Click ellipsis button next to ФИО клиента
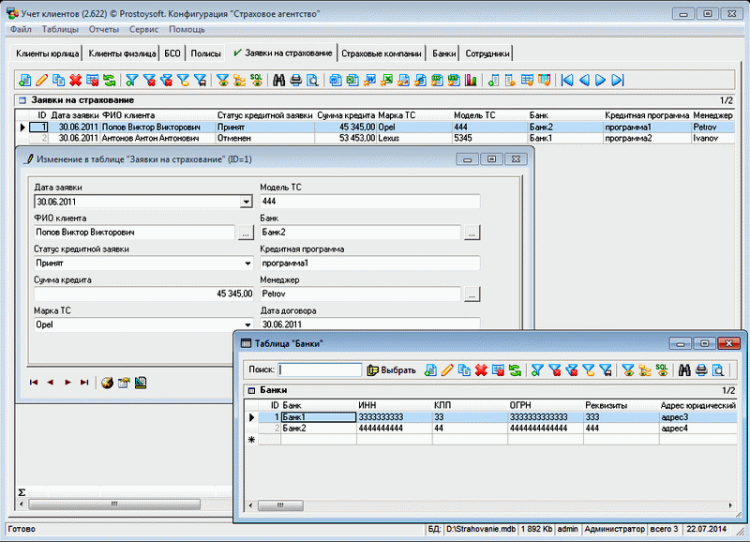 click(x=246, y=233)
